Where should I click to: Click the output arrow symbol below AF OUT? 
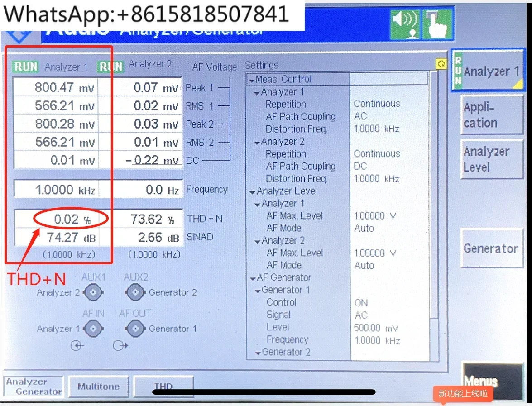click(120, 346)
